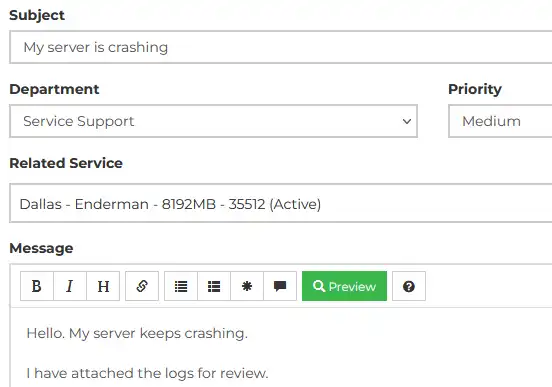Click the magnifier icon inside the Preview button
Viewport: 552px width, 387px height.
[x=319, y=286]
